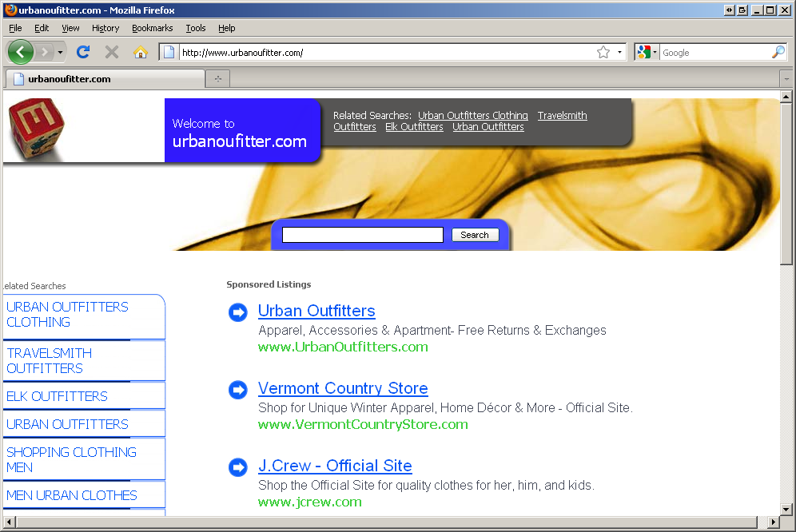
Task: Click the arrow icon beside J.Crew listing
Action: tap(237, 467)
